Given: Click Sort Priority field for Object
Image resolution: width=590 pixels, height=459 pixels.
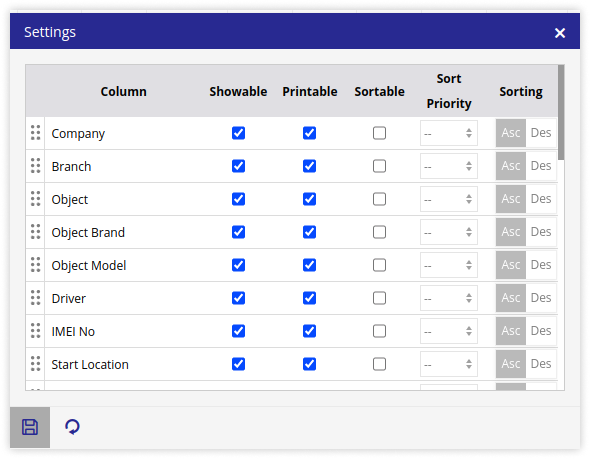Looking at the screenshot, I should coord(449,199).
